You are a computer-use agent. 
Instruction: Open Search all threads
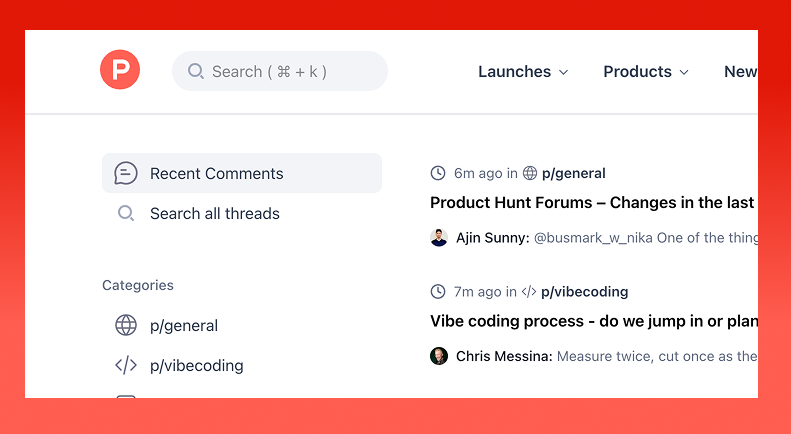[x=215, y=213]
